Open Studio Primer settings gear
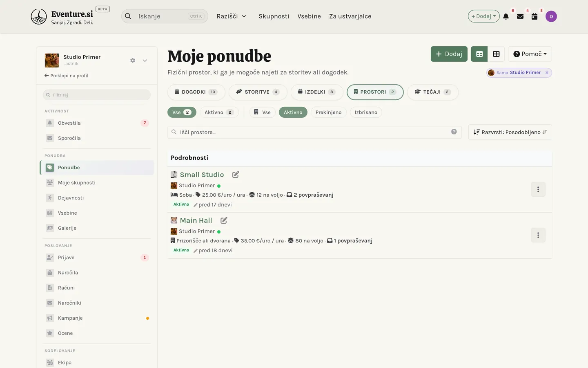 (133, 60)
